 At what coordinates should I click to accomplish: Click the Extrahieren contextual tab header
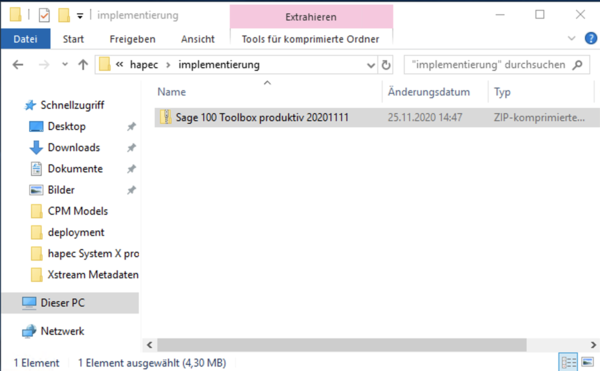coord(311,17)
